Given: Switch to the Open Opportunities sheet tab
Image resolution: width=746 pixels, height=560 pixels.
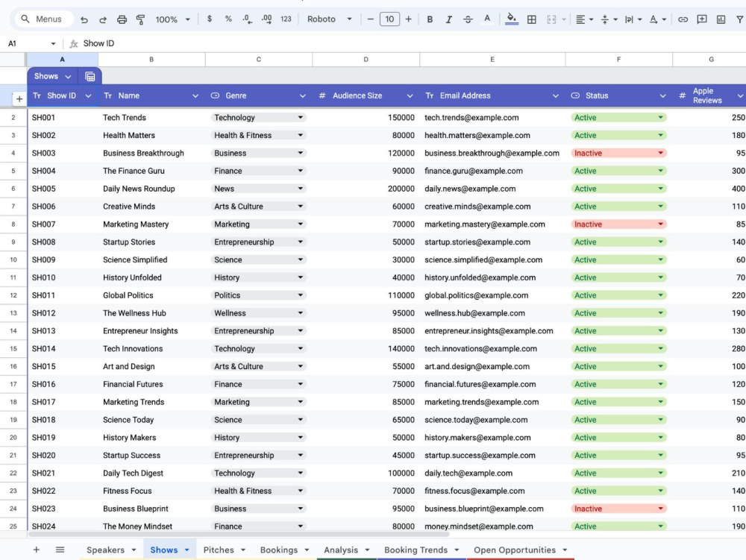Looking at the screenshot, I should click(514, 550).
